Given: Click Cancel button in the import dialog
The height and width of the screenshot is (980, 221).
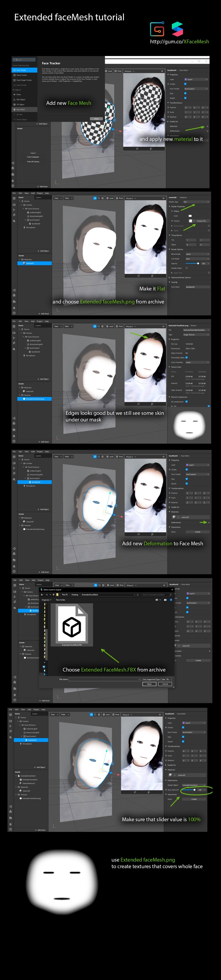Looking at the screenshot, I should click(165, 684).
